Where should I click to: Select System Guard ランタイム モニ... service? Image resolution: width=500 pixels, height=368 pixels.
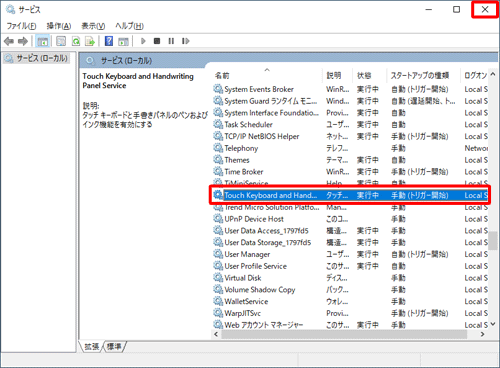pos(350,101)
